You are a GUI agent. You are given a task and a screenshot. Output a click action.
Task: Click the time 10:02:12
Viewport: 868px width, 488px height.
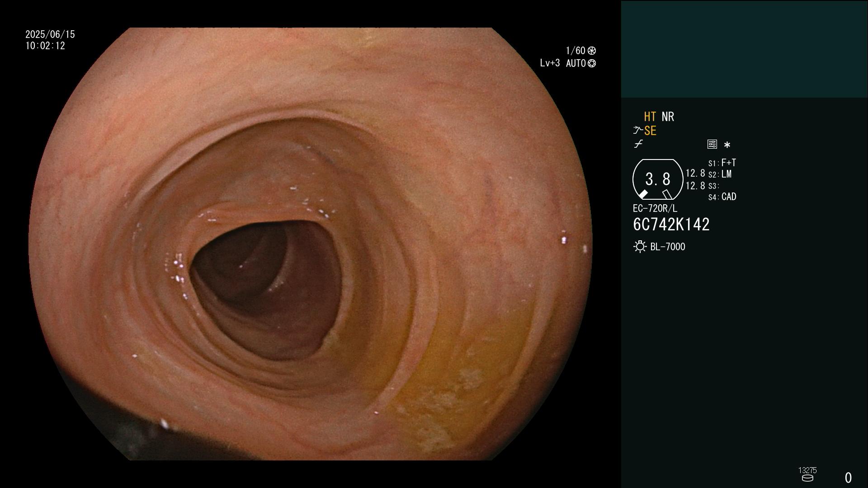(x=45, y=46)
